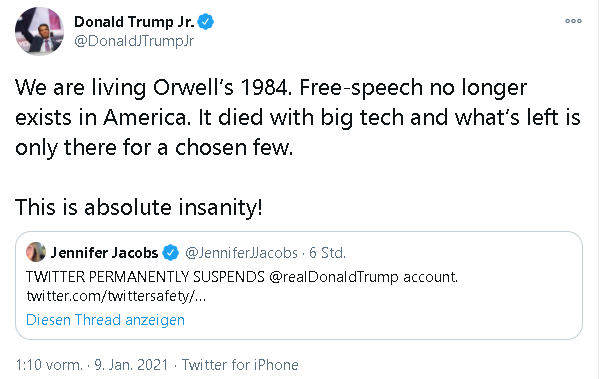The height and width of the screenshot is (379, 605).
Task: Open the @realDonaldTrump mention
Action: [x=333, y=277]
